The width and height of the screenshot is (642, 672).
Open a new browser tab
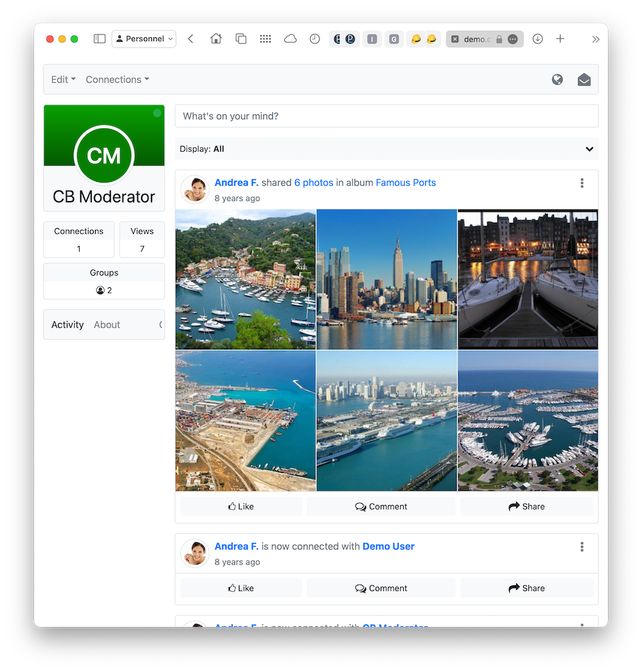click(x=560, y=39)
